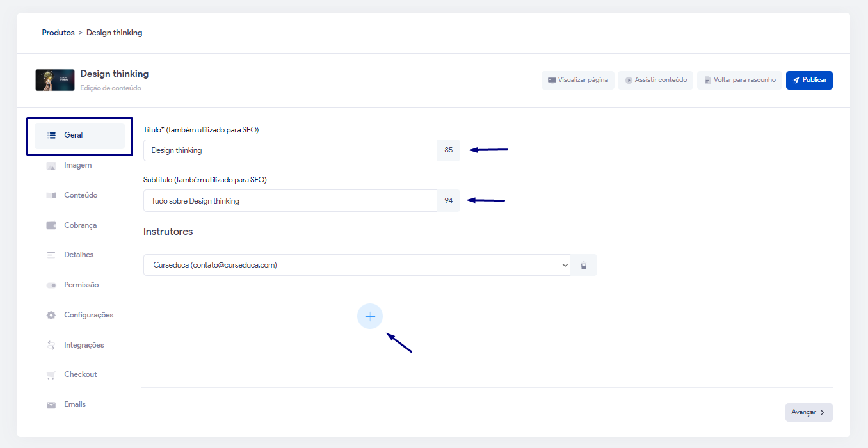Click the Cobrança wallet icon in sidebar
The image size is (868, 448).
coord(51,225)
